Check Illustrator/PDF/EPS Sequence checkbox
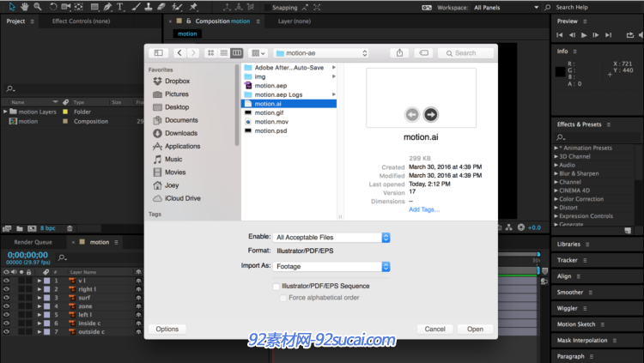This screenshot has width=644, height=363. pos(276,287)
